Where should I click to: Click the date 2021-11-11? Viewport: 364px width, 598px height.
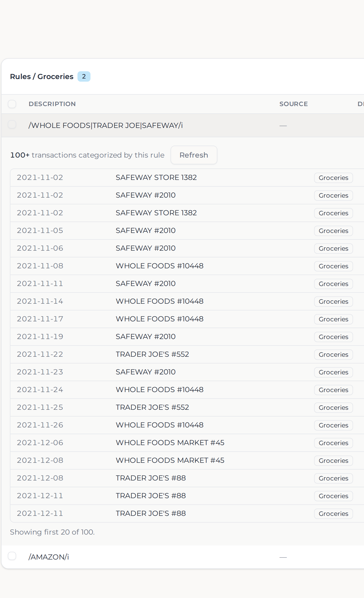40,283
